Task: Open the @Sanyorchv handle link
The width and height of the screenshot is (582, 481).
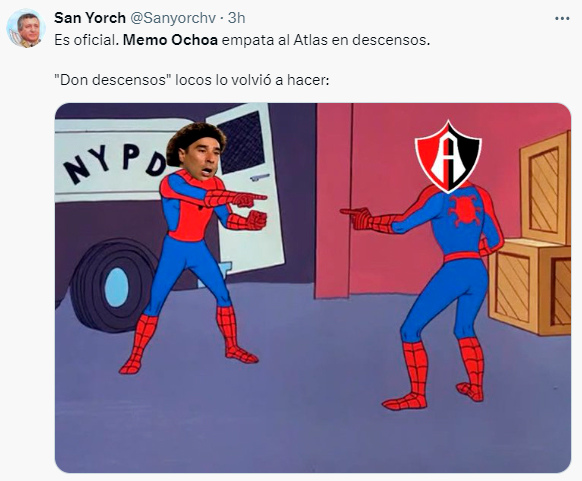Action: coord(173,18)
